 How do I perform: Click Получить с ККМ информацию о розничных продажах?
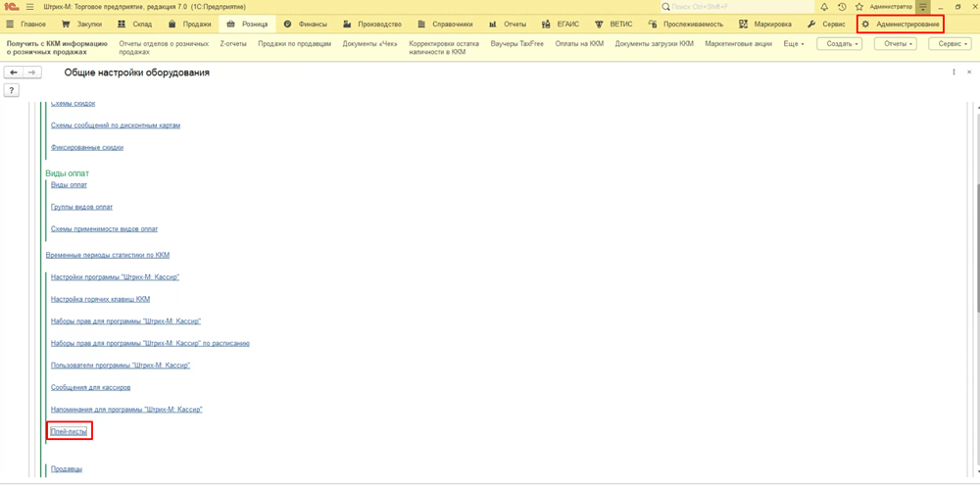55,48
